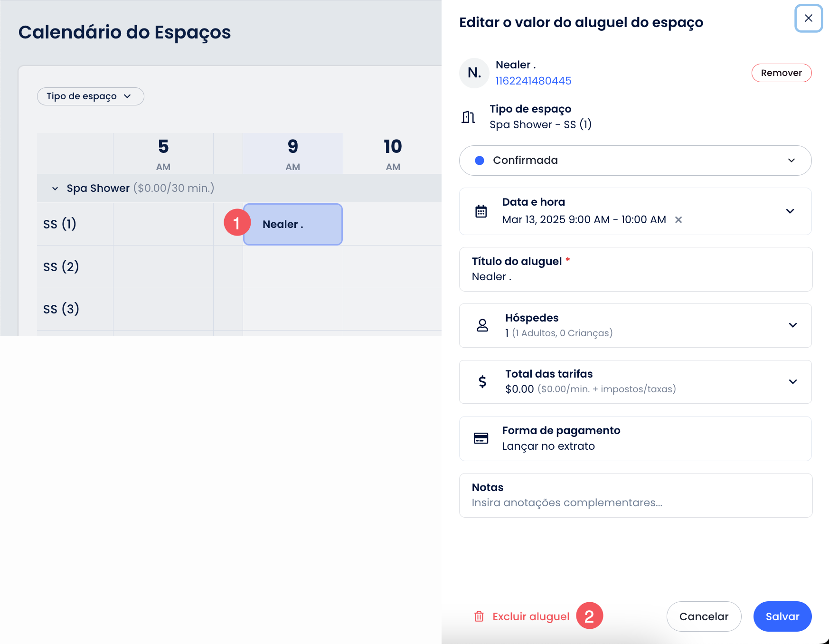Viewport: 829px width, 644px height.
Task: Open guest profile link 1162241480445
Action: [533, 81]
